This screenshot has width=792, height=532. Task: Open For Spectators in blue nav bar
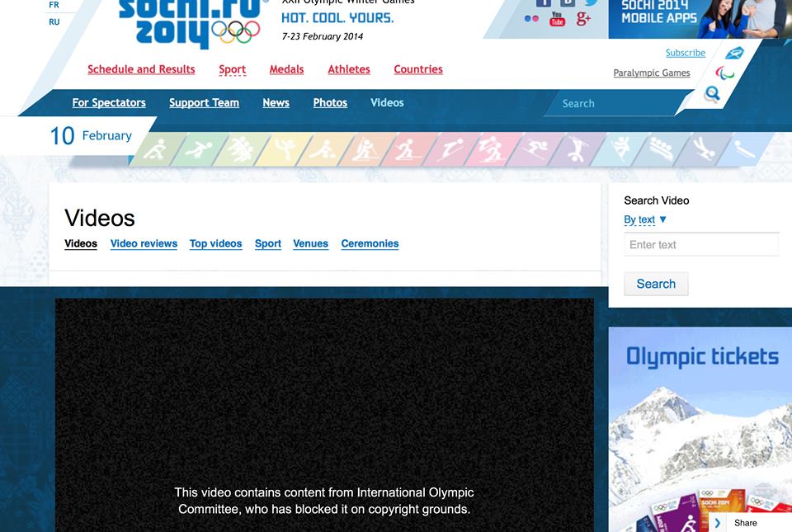coord(109,102)
